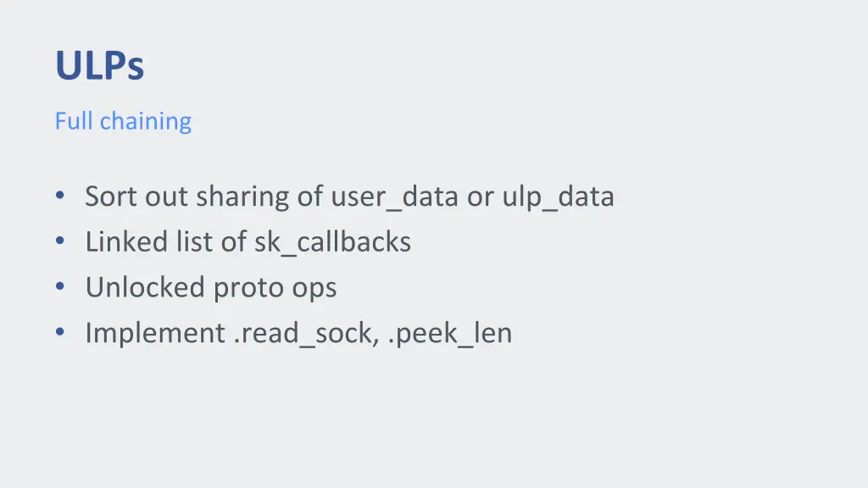This screenshot has width=868, height=488.
Task: Click the ULPs slide title
Action: click(x=100, y=66)
